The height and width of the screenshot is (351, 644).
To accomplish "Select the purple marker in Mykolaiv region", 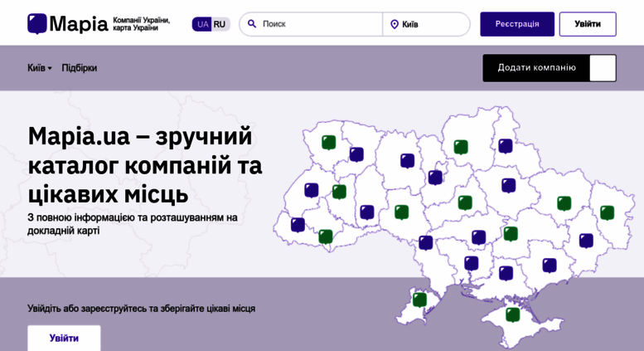I will [x=471, y=263].
